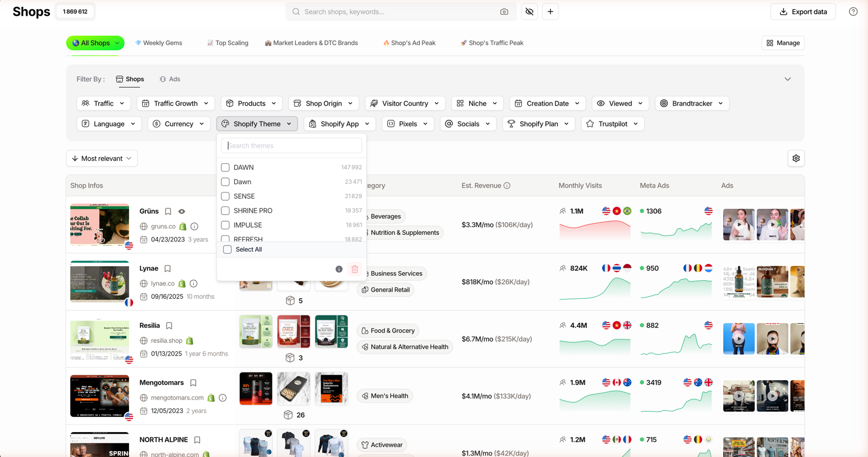Check the SHRINE PRO theme checkbox
868x457 pixels.
pyautogui.click(x=225, y=211)
